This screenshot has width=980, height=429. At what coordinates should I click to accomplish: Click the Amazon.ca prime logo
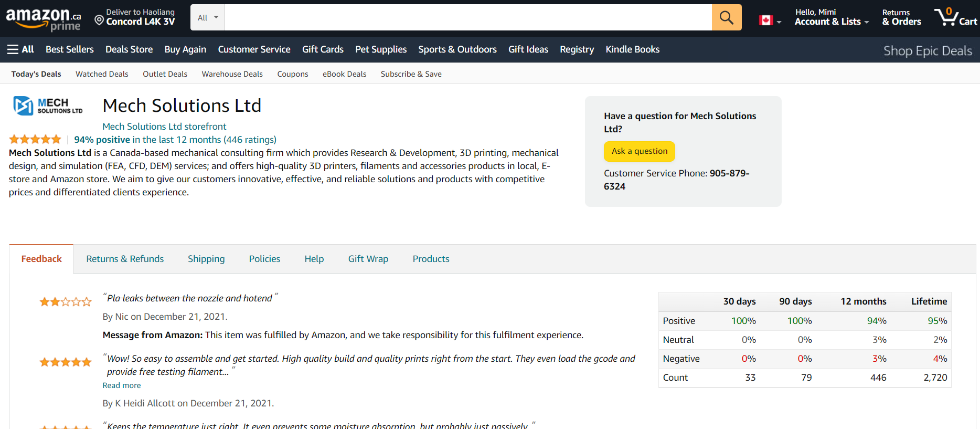coord(44,19)
